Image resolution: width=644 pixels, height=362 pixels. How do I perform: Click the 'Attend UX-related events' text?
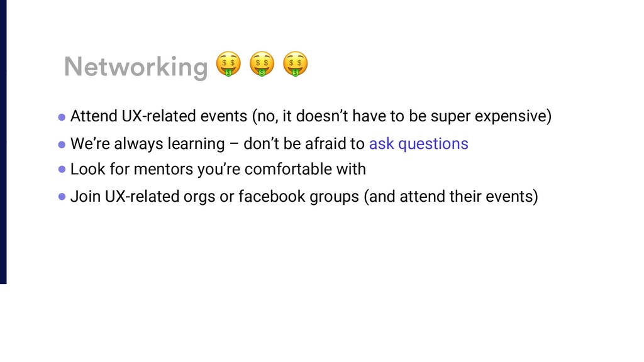pyautogui.click(x=159, y=116)
